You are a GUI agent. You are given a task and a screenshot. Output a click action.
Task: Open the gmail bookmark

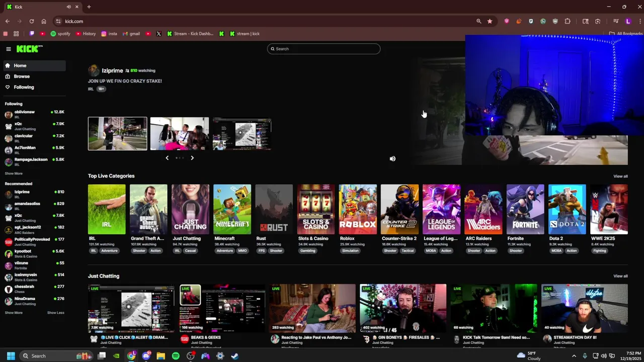coord(131,34)
